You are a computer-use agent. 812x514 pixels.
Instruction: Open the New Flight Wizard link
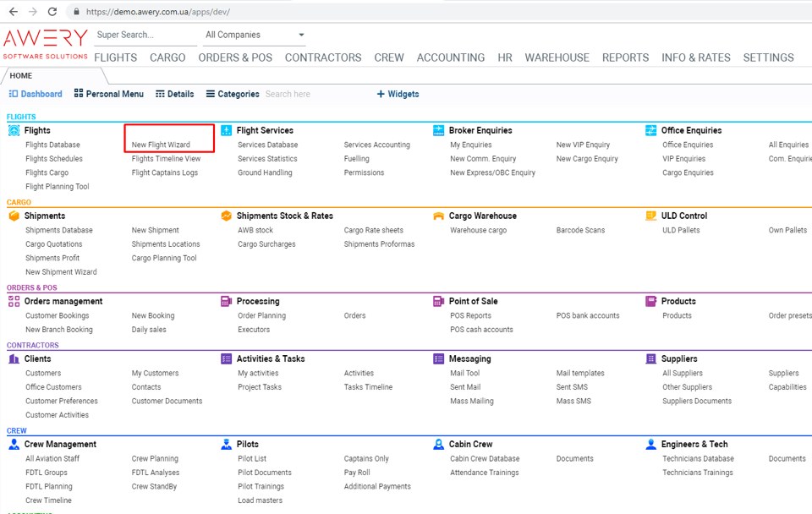tap(161, 145)
